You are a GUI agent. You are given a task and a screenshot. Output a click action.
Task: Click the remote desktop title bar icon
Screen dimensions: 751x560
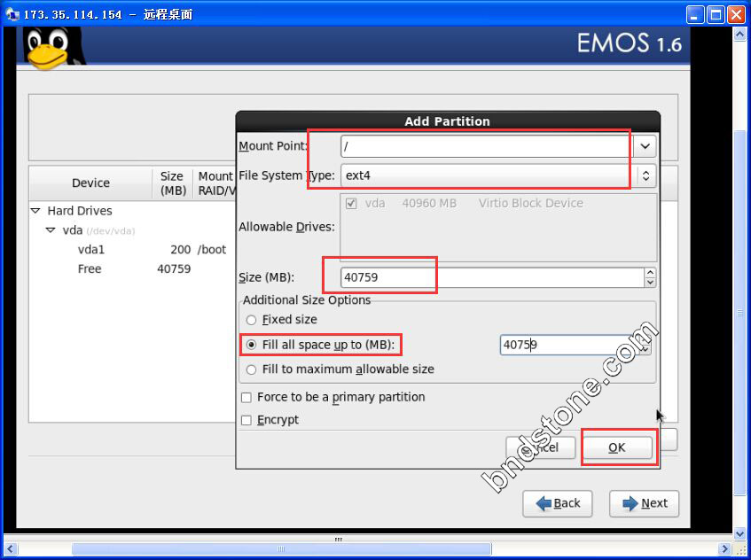tap(12, 14)
